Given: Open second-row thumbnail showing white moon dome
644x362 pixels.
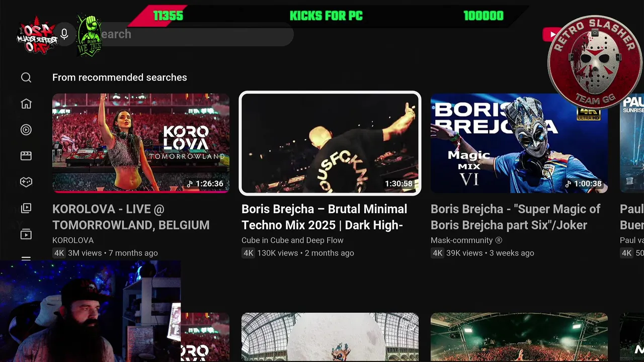Looking at the screenshot, I should pyautogui.click(x=330, y=337).
